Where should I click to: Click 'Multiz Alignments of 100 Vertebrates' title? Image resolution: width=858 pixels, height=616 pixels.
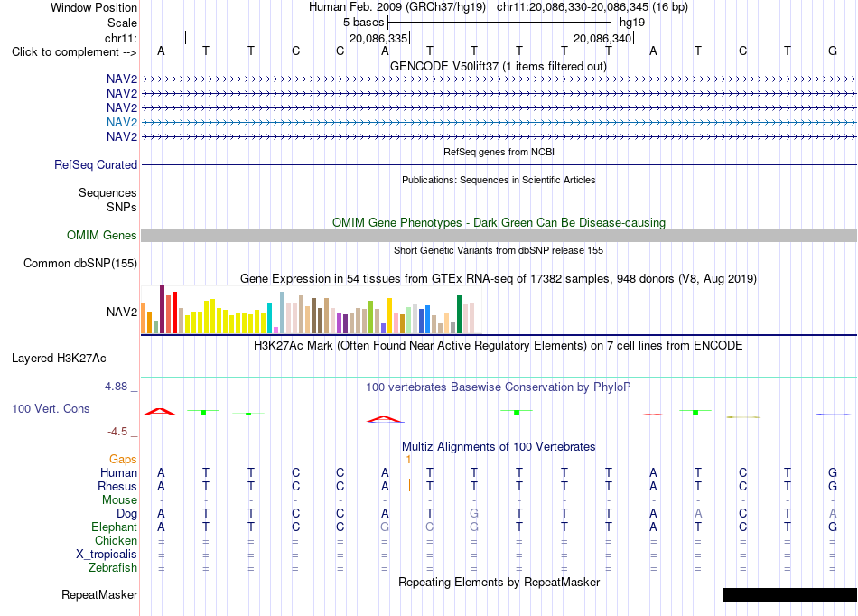[499, 446]
